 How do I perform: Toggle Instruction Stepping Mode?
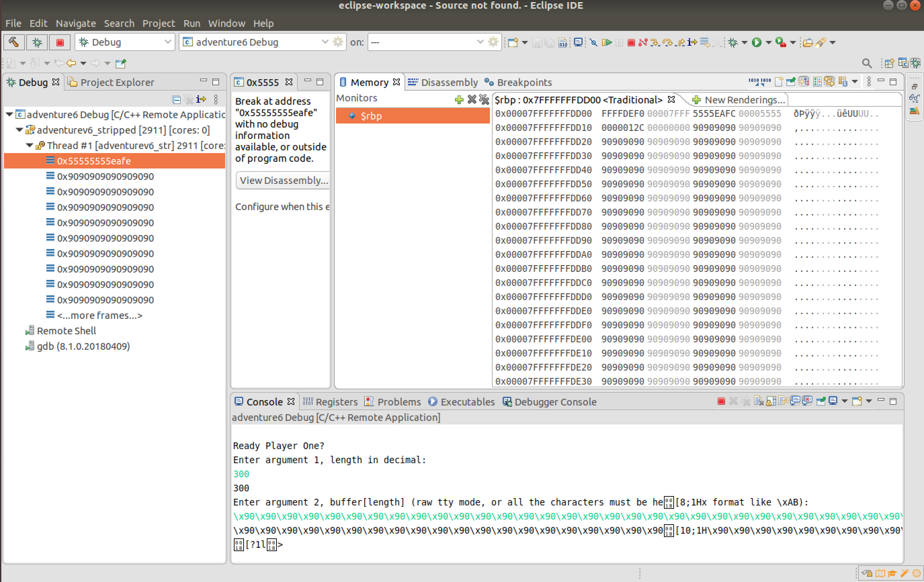pos(692,42)
